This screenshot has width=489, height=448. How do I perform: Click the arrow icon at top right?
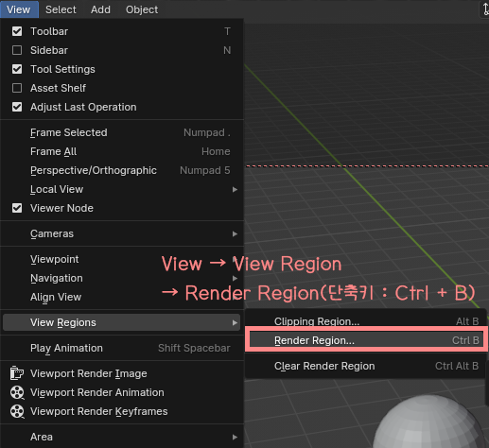coord(485,9)
